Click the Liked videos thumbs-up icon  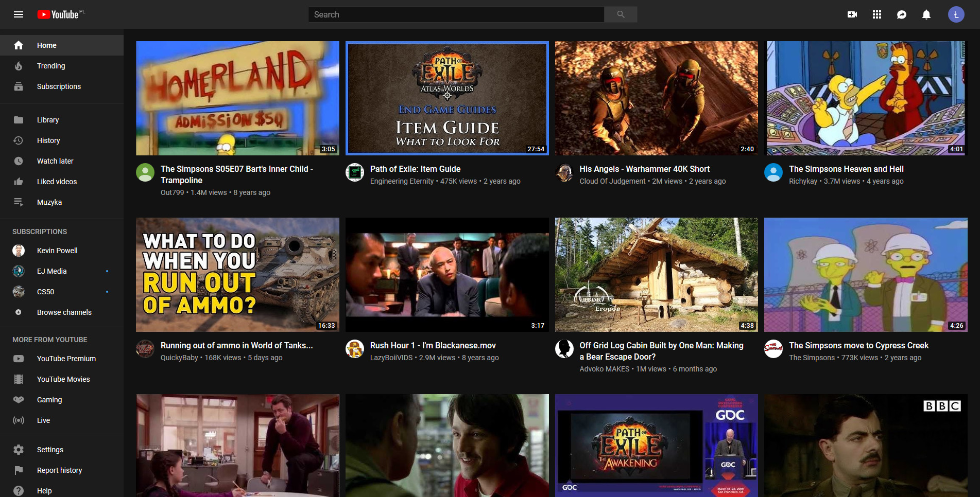pos(19,182)
